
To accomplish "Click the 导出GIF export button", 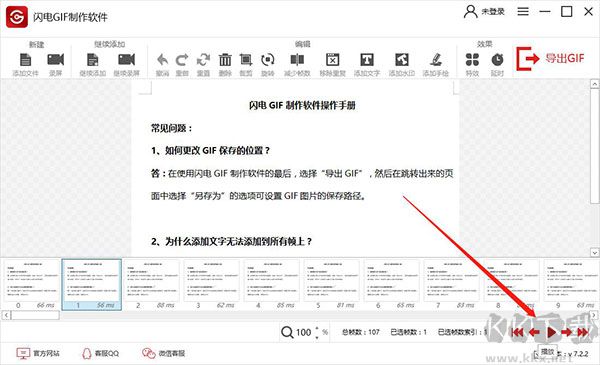I will click(x=550, y=59).
